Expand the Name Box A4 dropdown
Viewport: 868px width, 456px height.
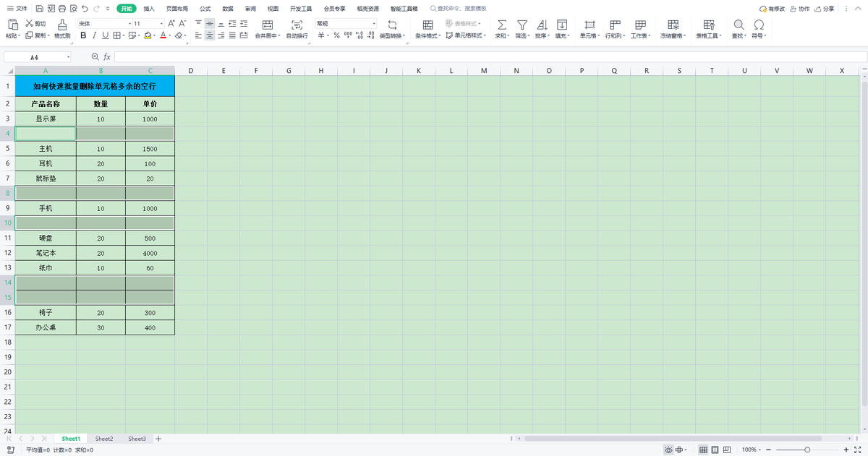(x=69, y=56)
